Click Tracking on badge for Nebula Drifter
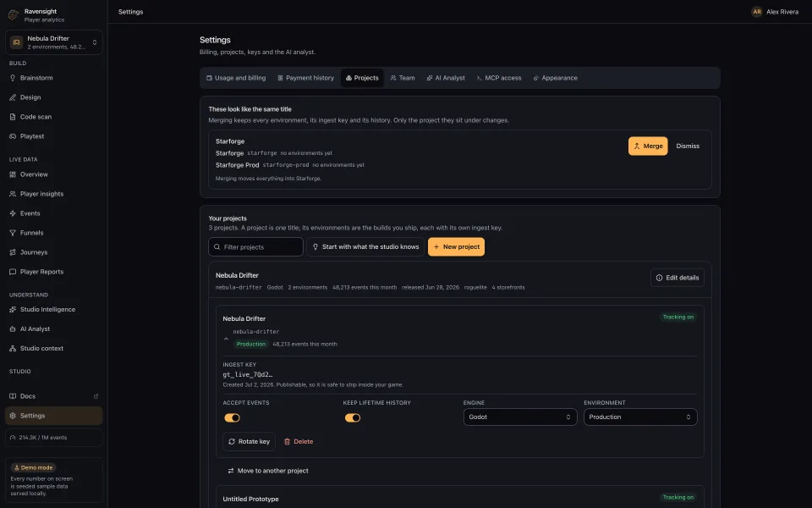This screenshot has width=812, height=508. (678, 317)
